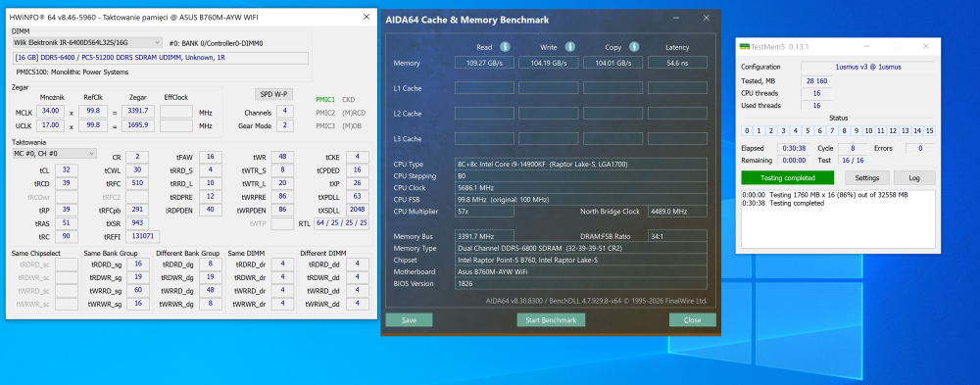Click the Memory Write result 104.19 GB/s
The image size is (980, 385).
pos(548,63)
